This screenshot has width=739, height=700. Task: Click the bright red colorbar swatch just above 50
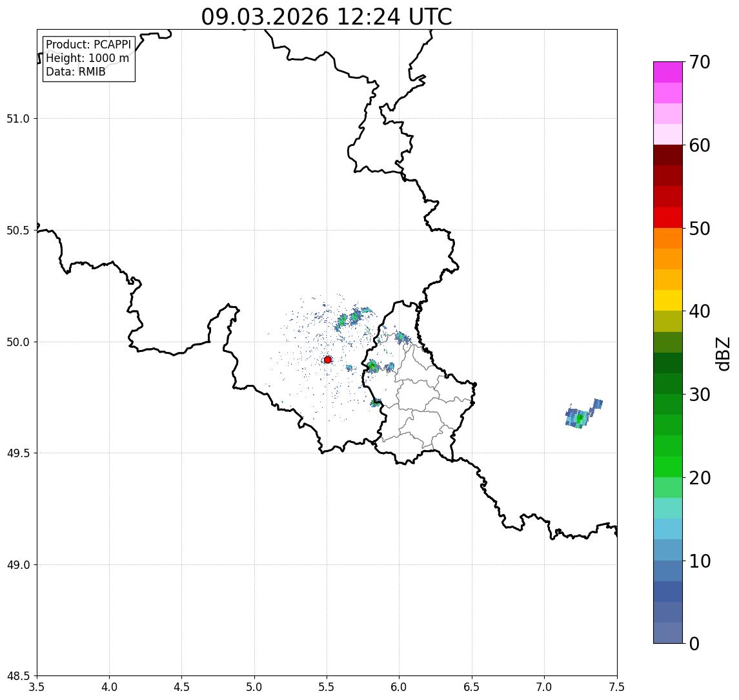click(x=668, y=218)
